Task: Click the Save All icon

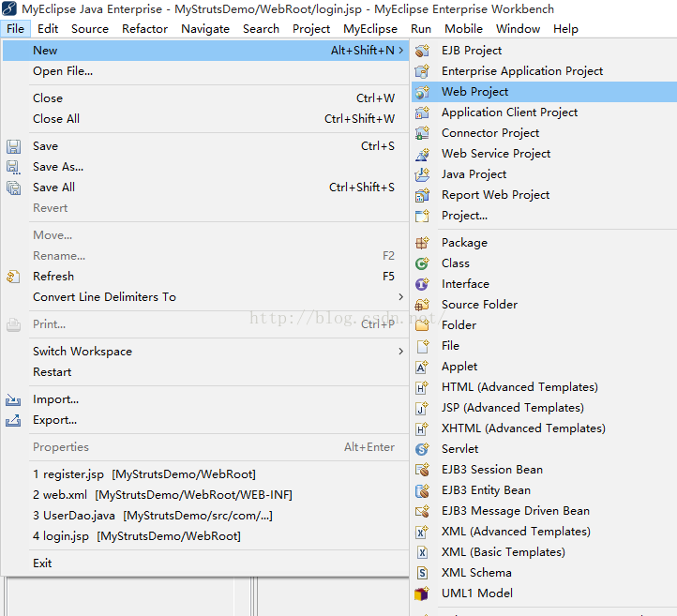Action: (13, 188)
